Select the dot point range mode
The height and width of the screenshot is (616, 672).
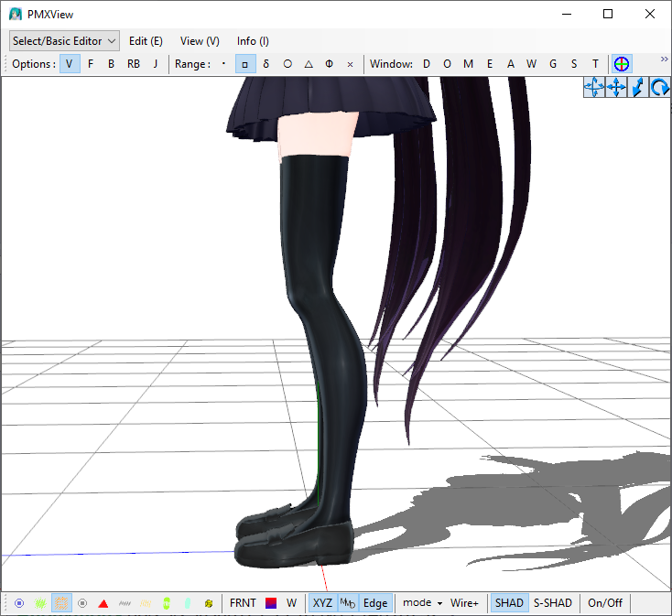tap(223, 64)
